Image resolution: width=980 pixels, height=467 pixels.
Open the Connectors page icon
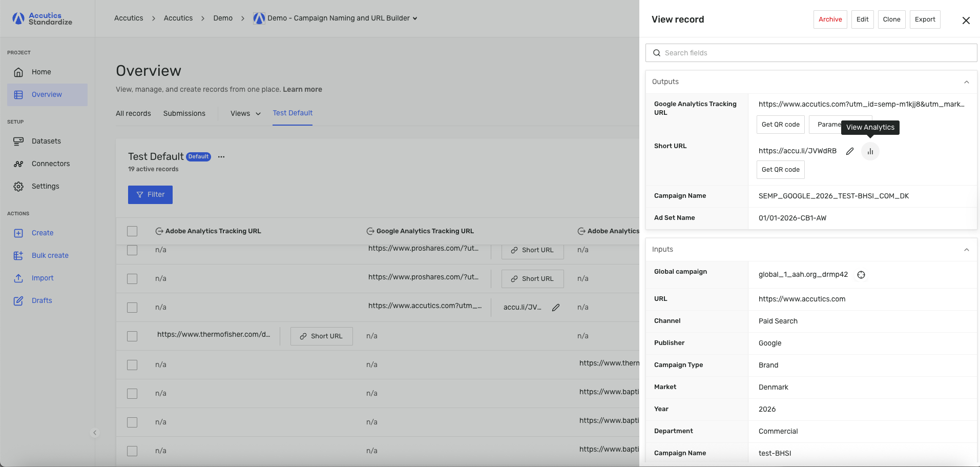18,164
